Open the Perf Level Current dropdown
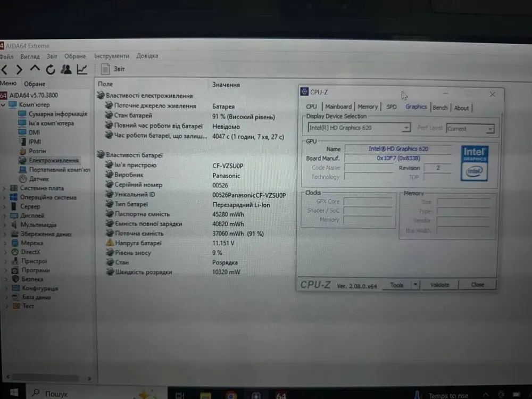This screenshot has height=399, width=532. point(490,129)
